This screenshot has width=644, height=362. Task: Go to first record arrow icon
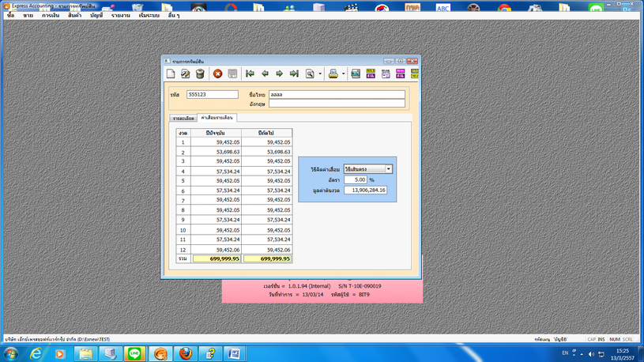[x=250, y=74]
